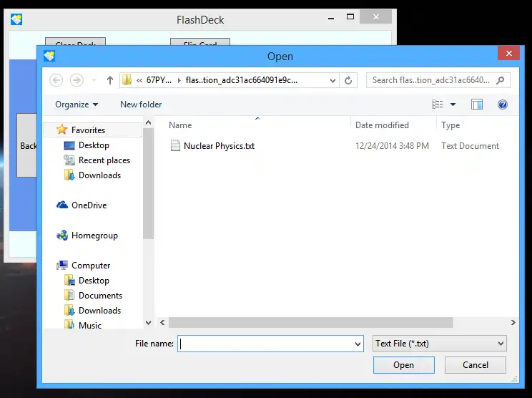Select the 67PY... breadcrumb segment

pyautogui.click(x=159, y=80)
